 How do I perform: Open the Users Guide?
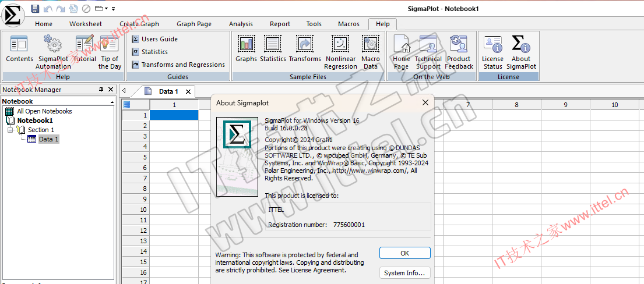point(155,39)
